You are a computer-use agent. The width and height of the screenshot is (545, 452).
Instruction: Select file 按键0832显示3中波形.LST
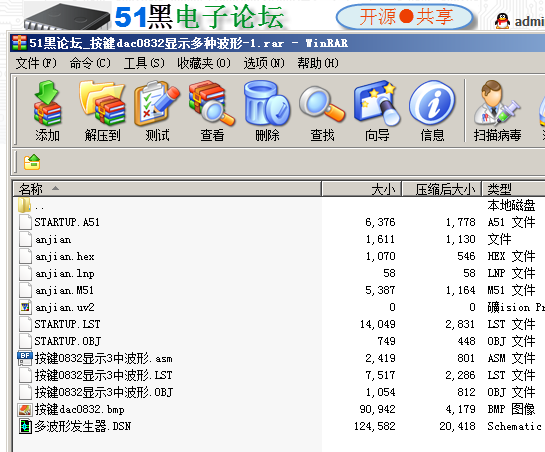[x=103, y=375]
